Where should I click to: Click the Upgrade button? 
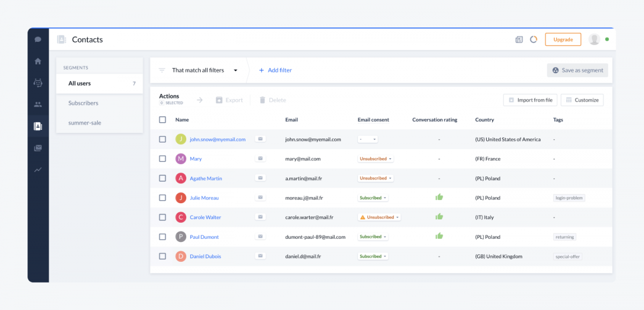coord(563,40)
